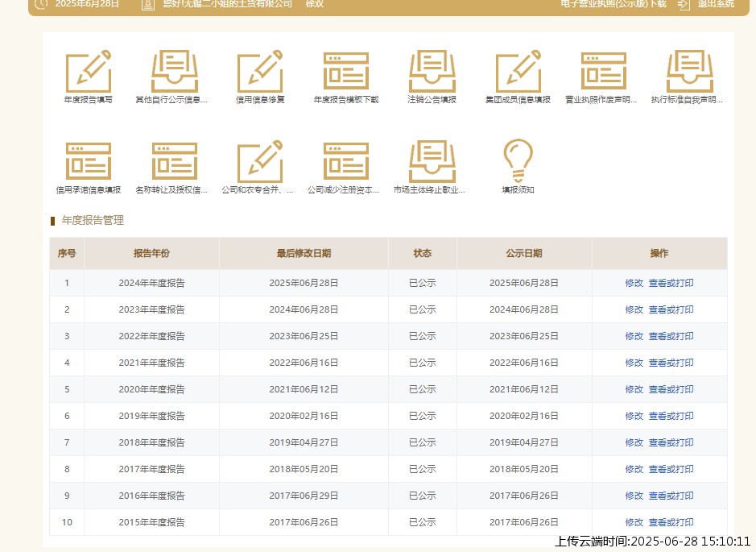Select 2021年年度报告 cell
This screenshot has height=552, width=756.
click(152, 363)
